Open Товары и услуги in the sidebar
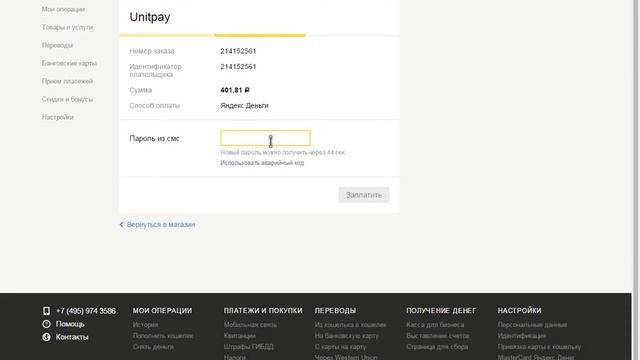This screenshot has height=360, width=640. coord(67,27)
